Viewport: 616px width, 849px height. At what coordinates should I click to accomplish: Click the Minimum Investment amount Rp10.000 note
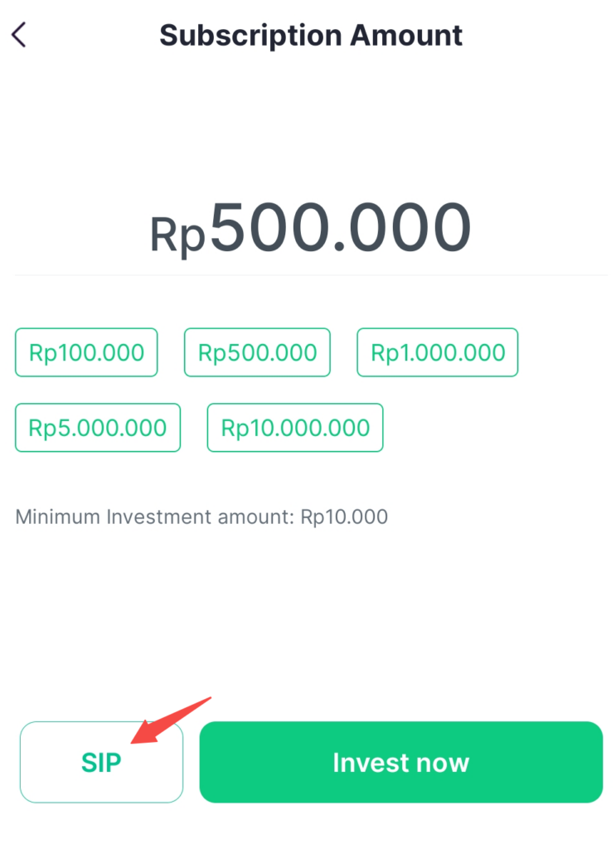coord(201,517)
